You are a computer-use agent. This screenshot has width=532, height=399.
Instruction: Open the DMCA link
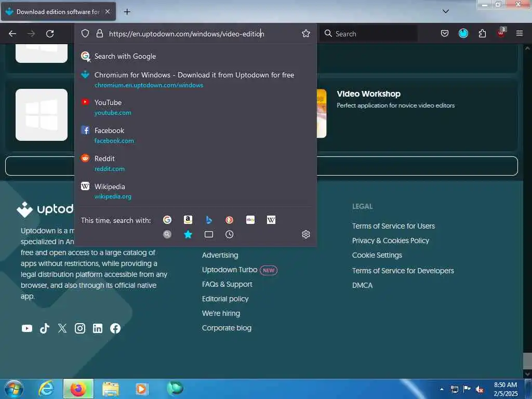tap(362, 285)
